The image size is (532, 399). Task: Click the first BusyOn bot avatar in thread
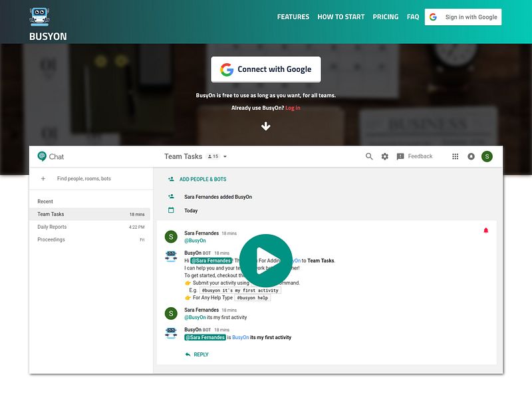click(171, 256)
